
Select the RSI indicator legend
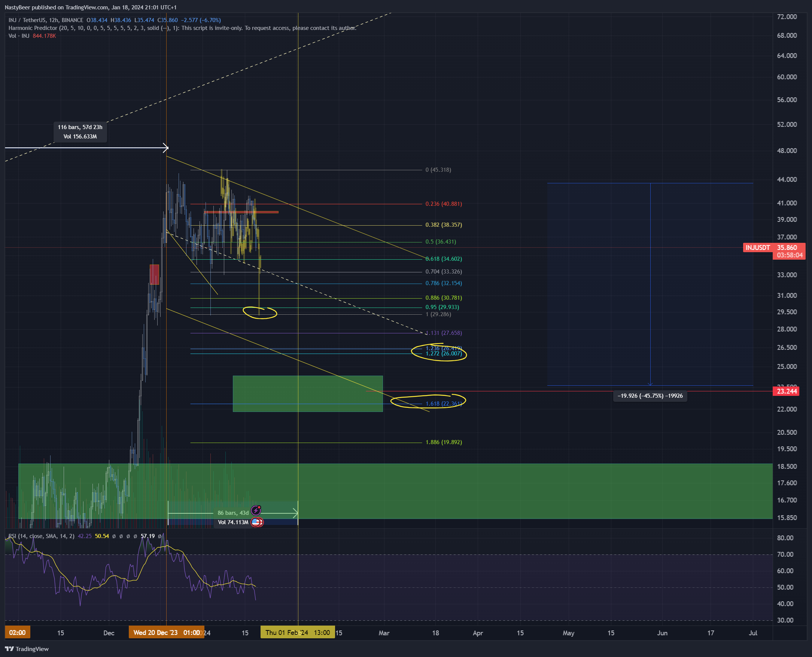tap(41, 536)
